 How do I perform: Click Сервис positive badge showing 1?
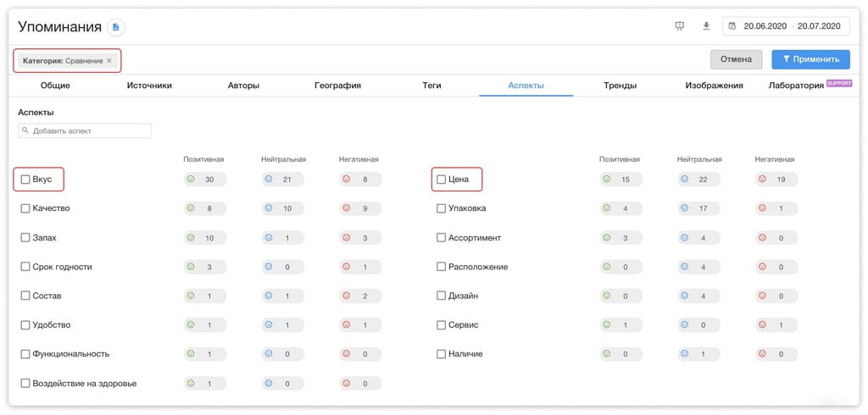[x=621, y=325]
